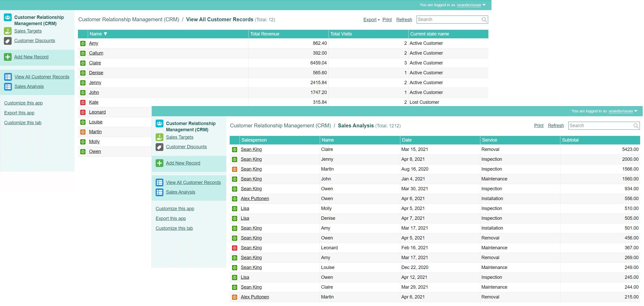Open the Add New Record link in Sales Analysis window
Screen dimensions: 644x306
[183, 163]
